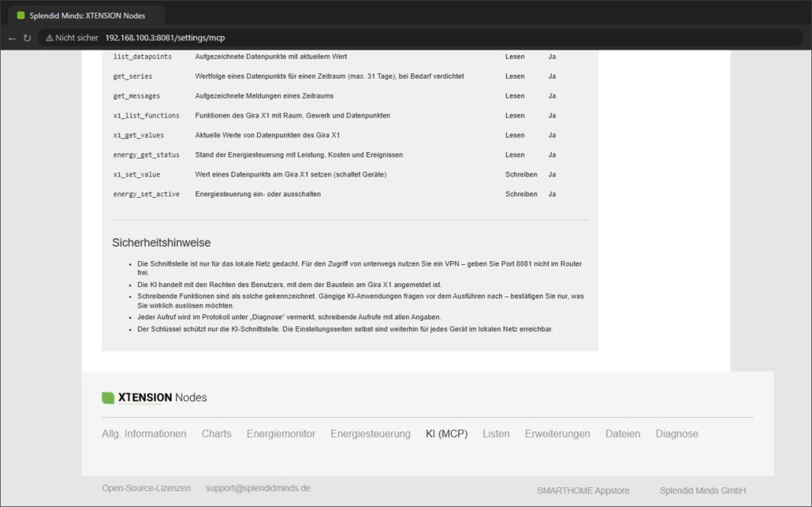Click the x1_list_functions function name
The image size is (812, 507).
click(147, 116)
